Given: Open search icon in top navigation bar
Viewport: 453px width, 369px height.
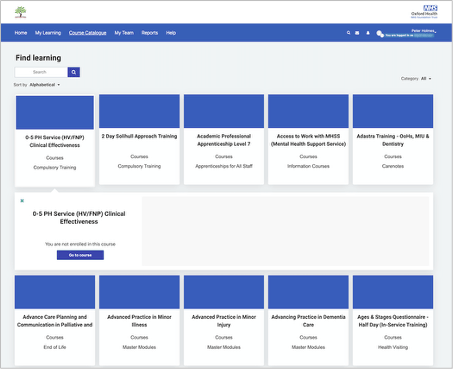Looking at the screenshot, I should pyautogui.click(x=348, y=33).
